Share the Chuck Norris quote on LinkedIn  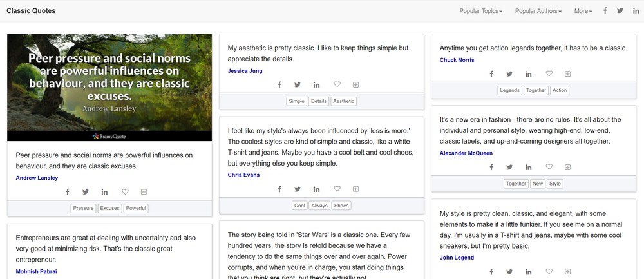528,74
